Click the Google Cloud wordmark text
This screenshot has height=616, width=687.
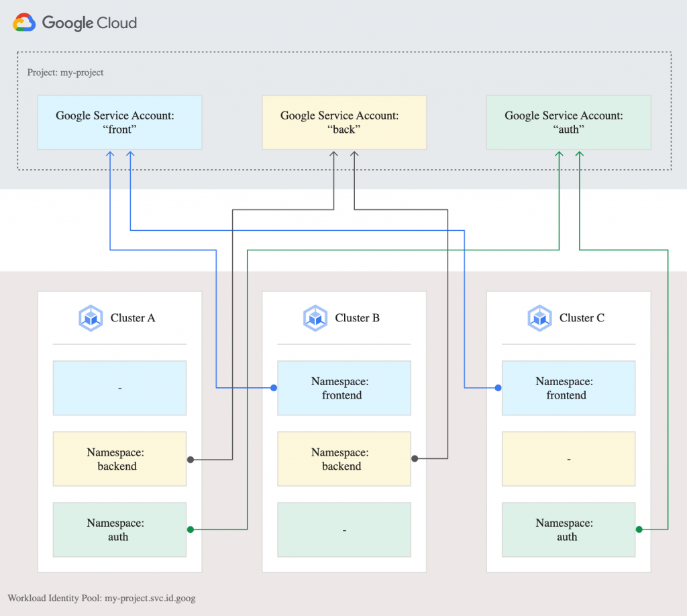89,23
